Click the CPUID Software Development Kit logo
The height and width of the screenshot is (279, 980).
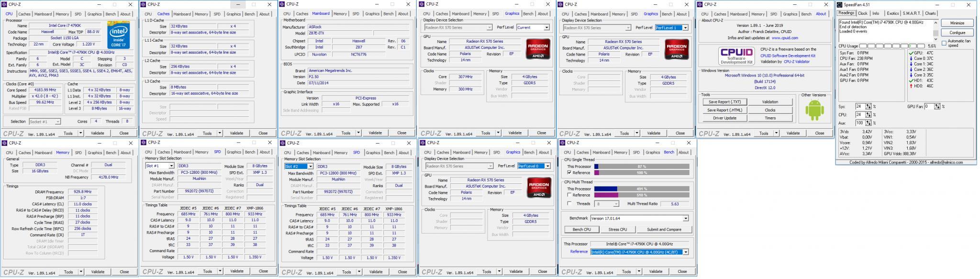click(736, 56)
